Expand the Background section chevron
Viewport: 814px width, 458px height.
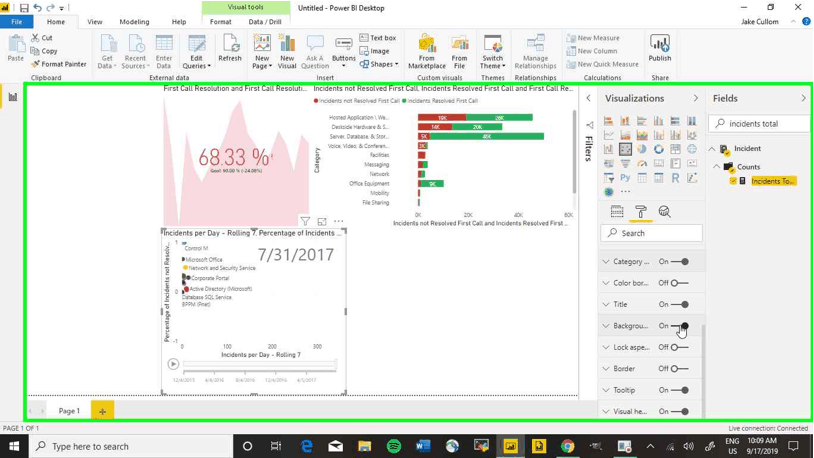[x=606, y=326]
